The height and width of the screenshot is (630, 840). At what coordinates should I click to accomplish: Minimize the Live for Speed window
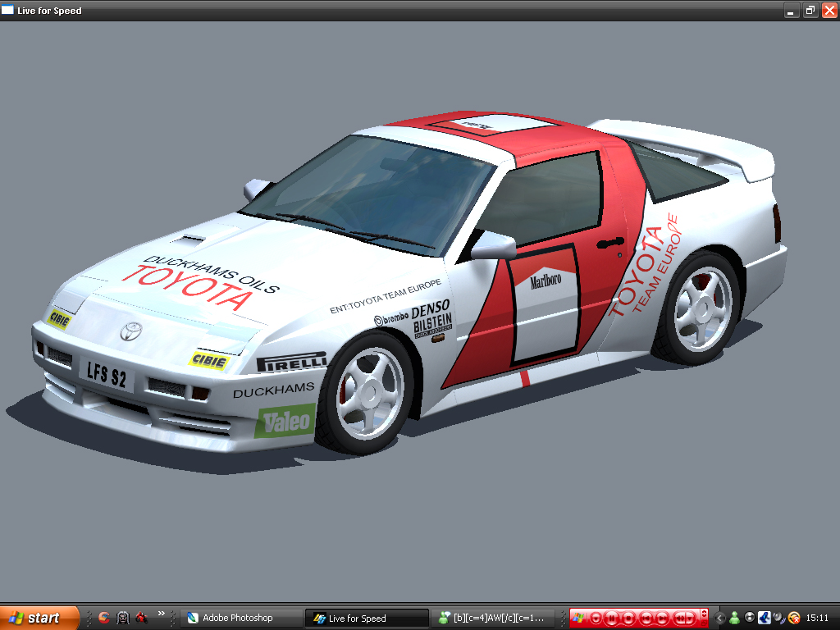point(792,10)
